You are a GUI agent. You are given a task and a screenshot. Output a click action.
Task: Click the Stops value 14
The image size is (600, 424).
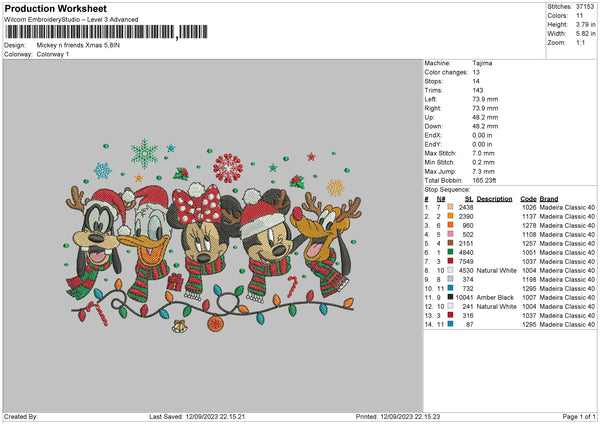tap(476, 81)
